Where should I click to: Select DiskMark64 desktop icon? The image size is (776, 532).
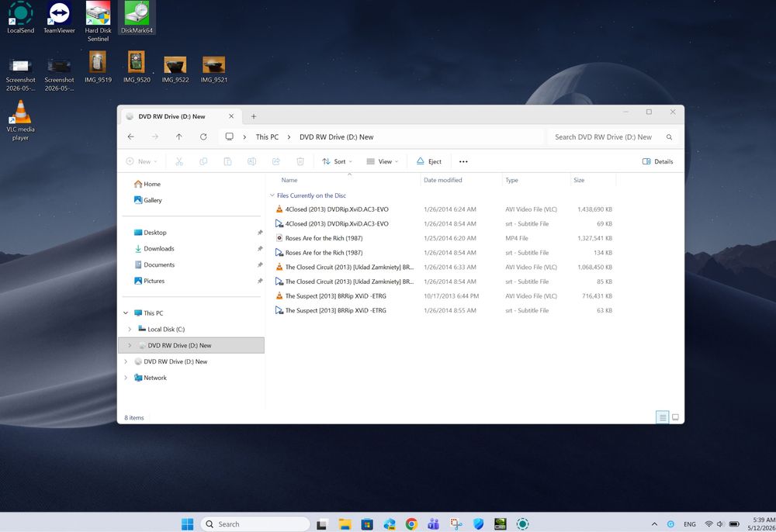137,17
